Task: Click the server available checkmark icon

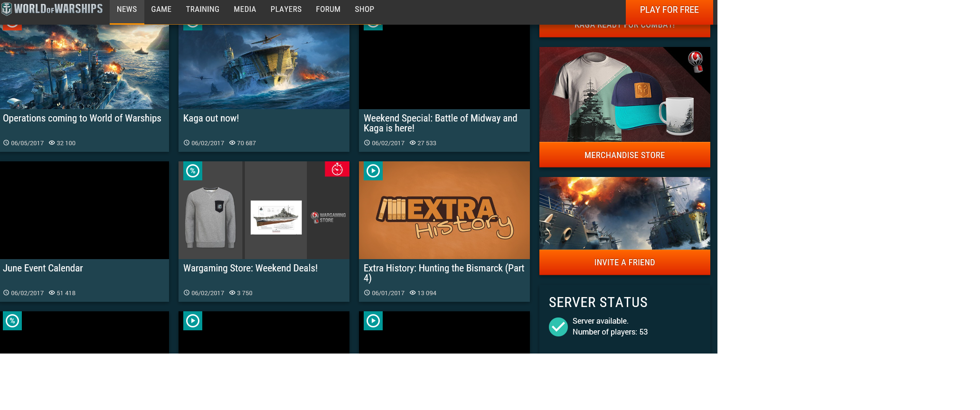Action: tap(558, 326)
